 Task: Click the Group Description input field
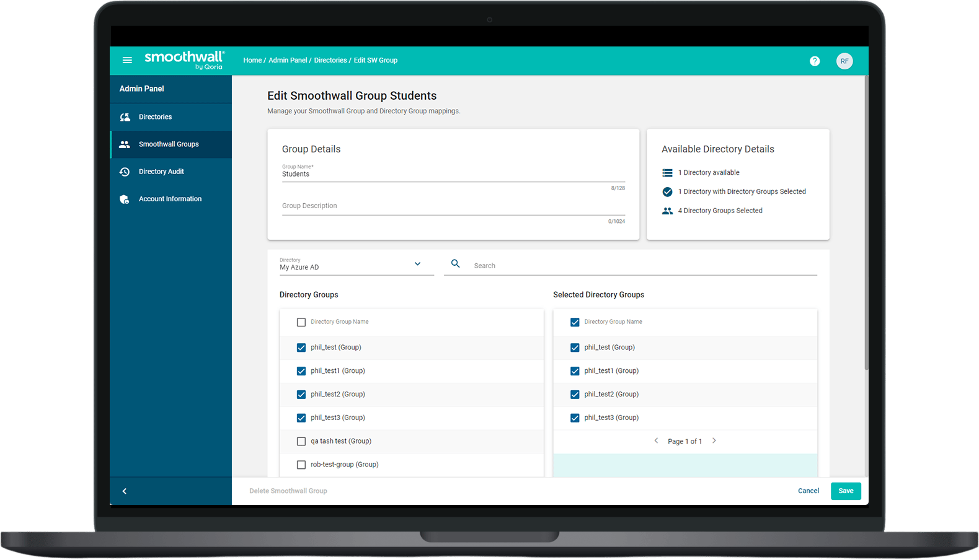453,206
